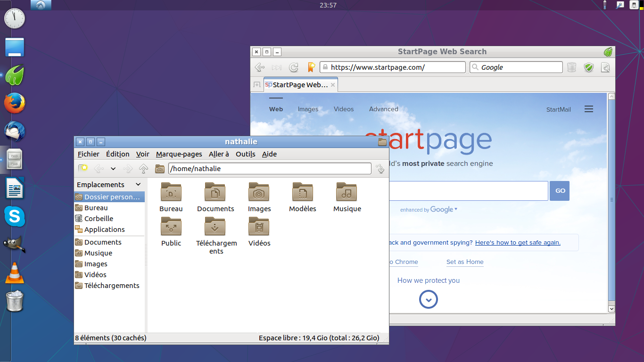644x362 pixels.
Task: Open the trash icon in the dock
Action: 15,301
